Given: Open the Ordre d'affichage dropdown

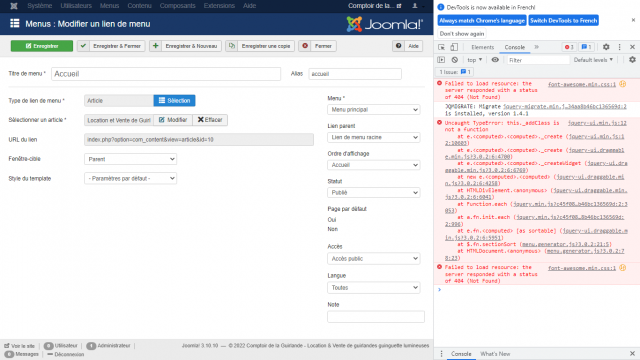Looking at the screenshot, I should click(373, 165).
